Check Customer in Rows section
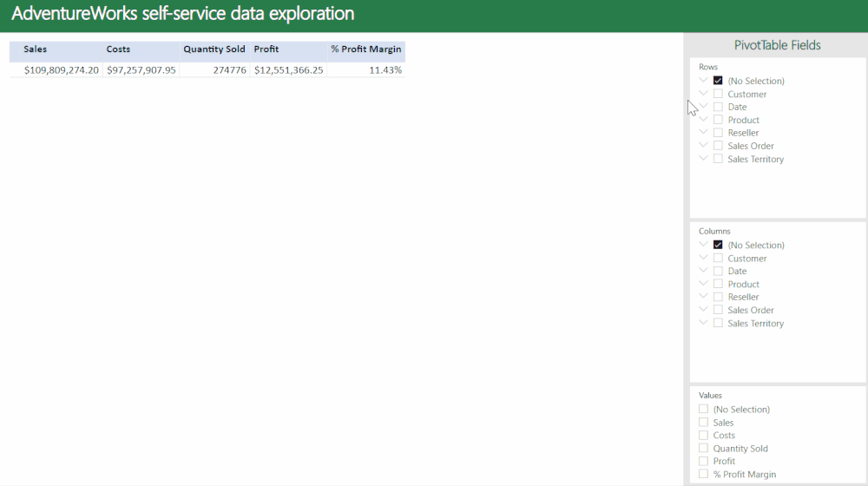The width and height of the screenshot is (868, 486). coord(718,94)
